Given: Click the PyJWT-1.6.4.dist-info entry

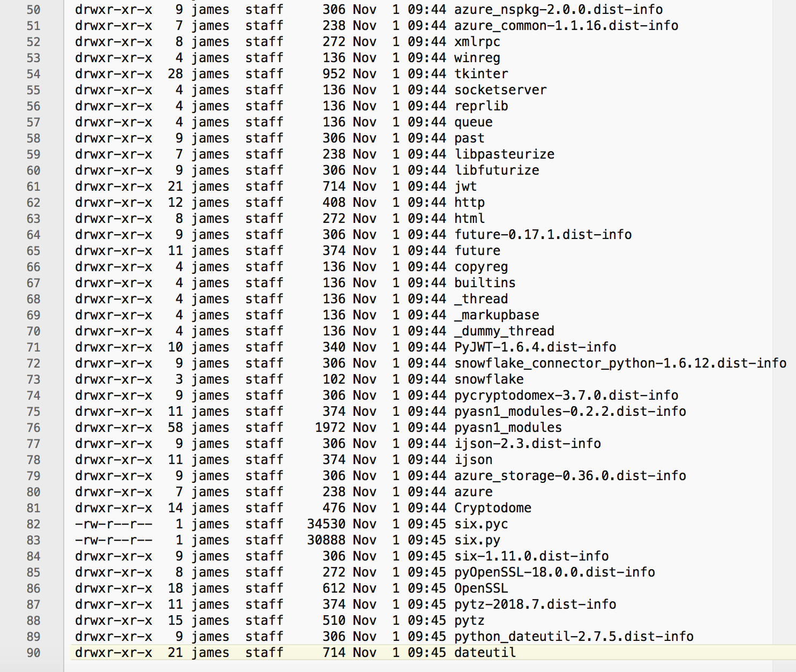Looking at the screenshot, I should point(535,347).
